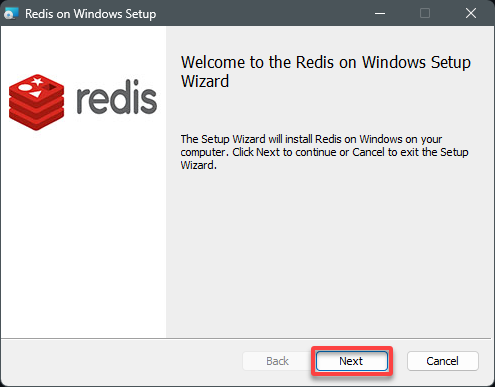Click the installer icon in the title bar
Viewport: 495px width, 387px height.
[x=11, y=14]
